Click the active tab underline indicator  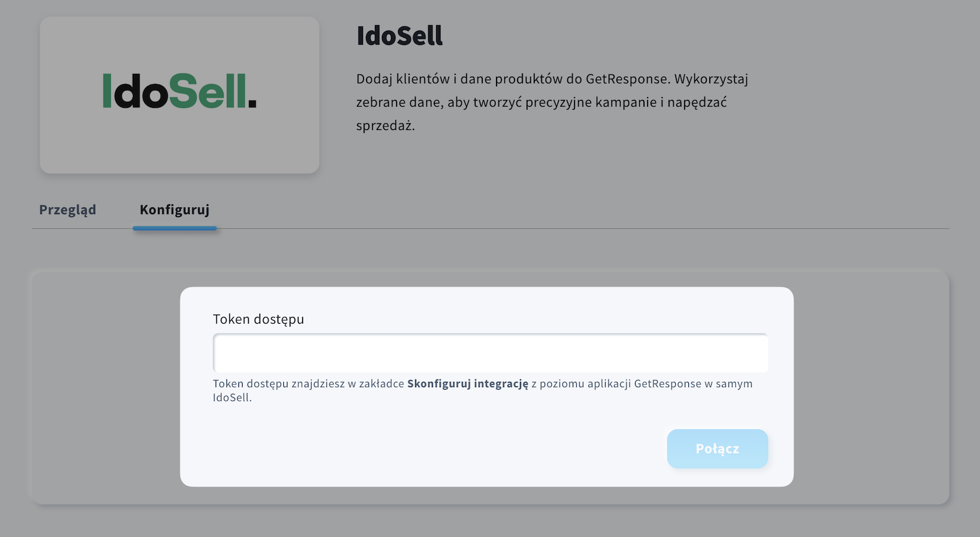174,228
